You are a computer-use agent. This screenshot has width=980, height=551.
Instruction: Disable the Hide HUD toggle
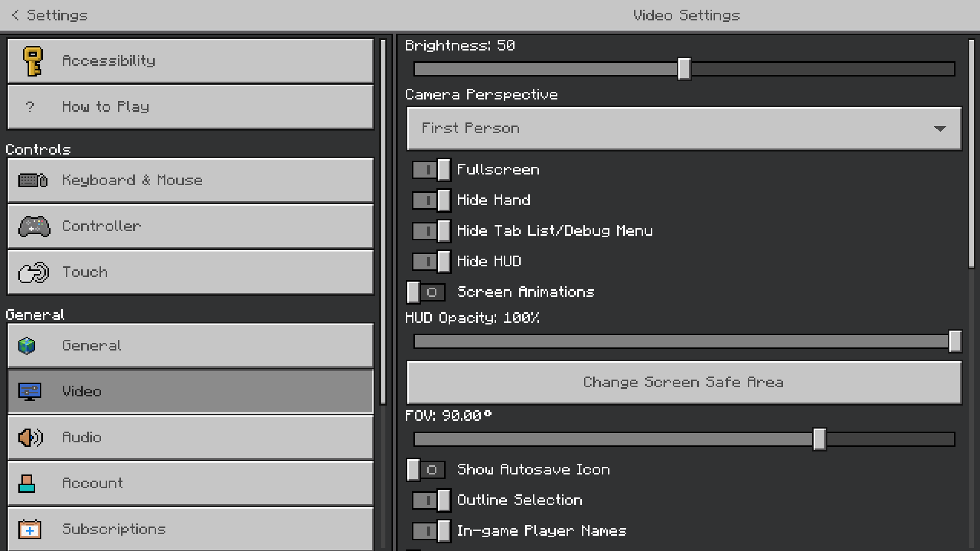tap(431, 262)
